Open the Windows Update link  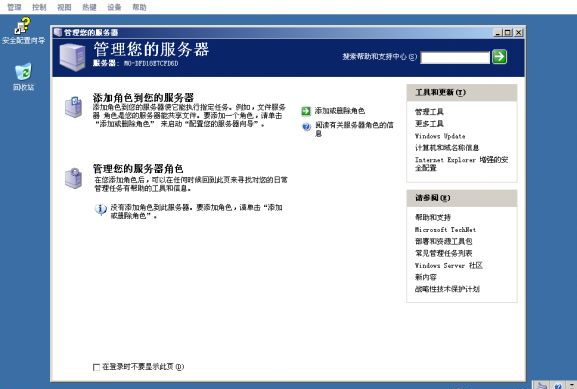[x=440, y=136]
